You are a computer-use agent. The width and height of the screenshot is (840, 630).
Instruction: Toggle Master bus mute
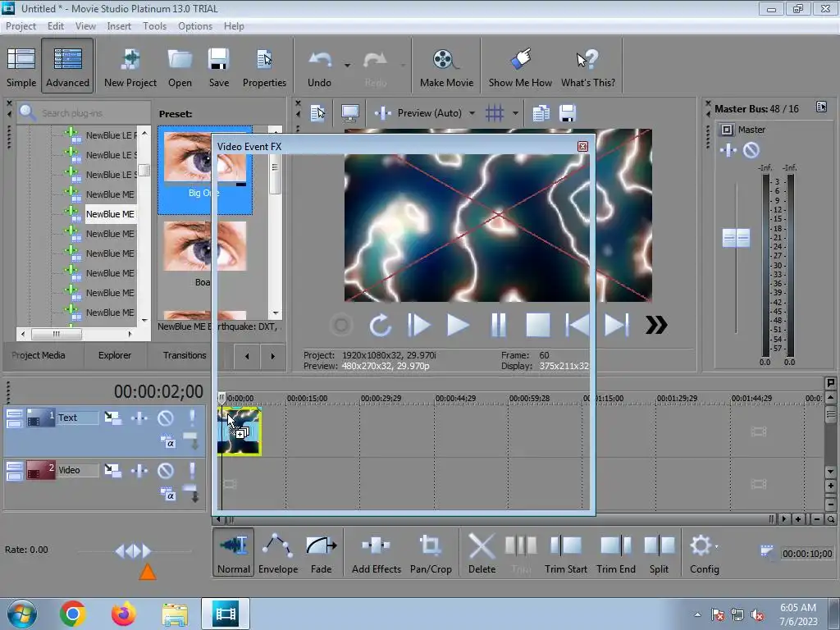pyautogui.click(x=751, y=150)
